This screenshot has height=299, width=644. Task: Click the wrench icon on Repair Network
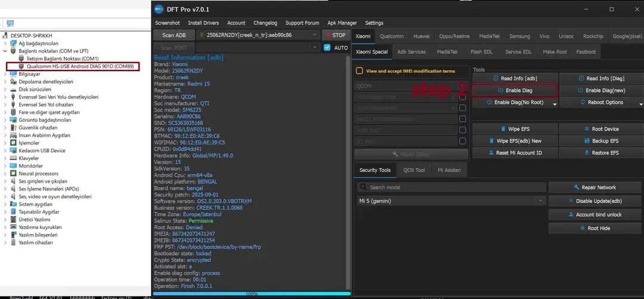(577, 187)
